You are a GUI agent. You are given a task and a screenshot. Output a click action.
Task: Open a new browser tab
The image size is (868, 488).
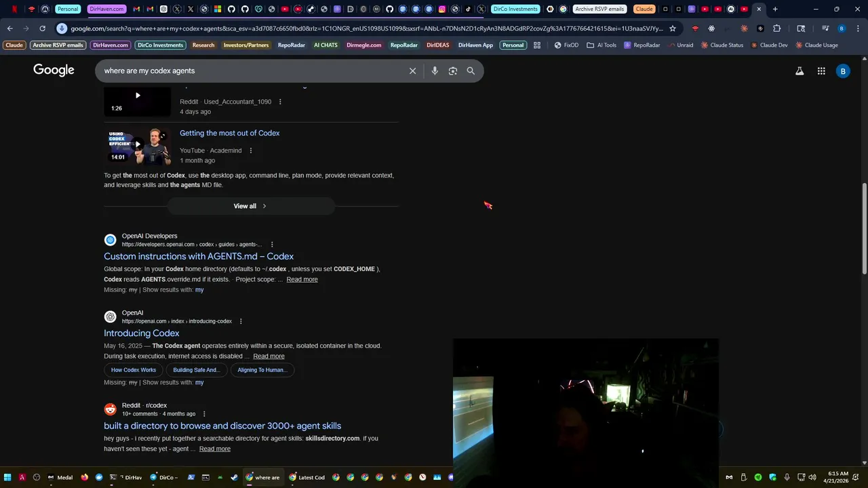click(x=775, y=9)
